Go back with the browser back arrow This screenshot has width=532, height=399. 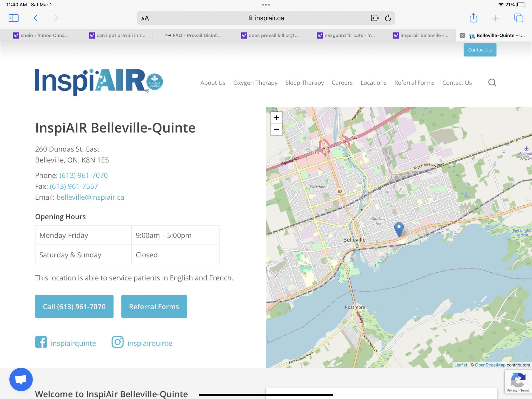coord(36,18)
